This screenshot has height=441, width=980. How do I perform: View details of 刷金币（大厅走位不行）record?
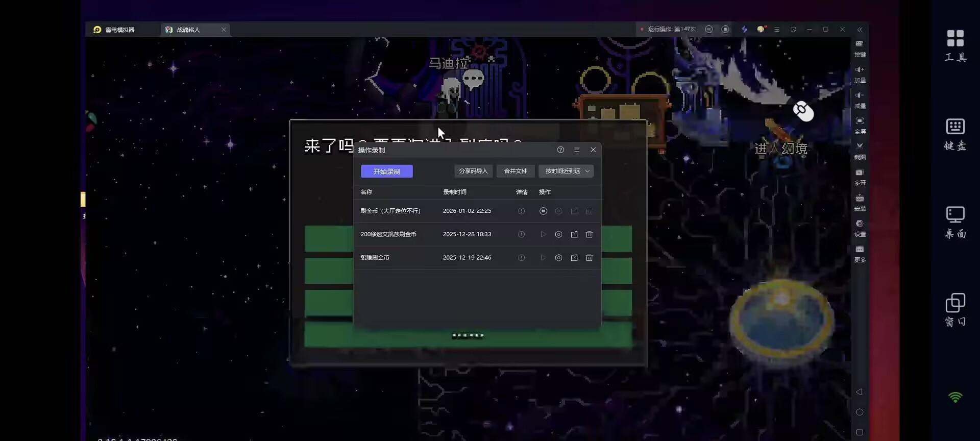point(521,211)
